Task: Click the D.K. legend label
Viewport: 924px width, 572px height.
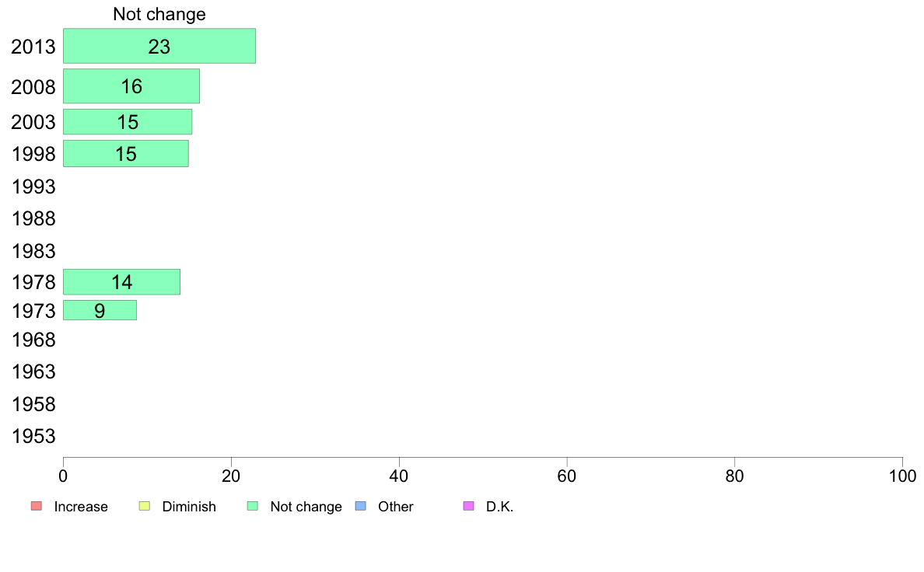Action: 499,507
